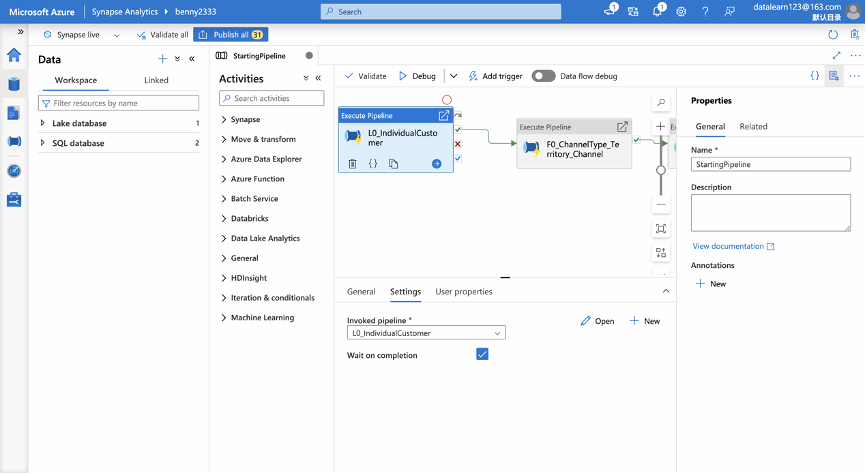Open the Invoked pipeline dropdown
This screenshot has width=866, height=474.
point(426,333)
